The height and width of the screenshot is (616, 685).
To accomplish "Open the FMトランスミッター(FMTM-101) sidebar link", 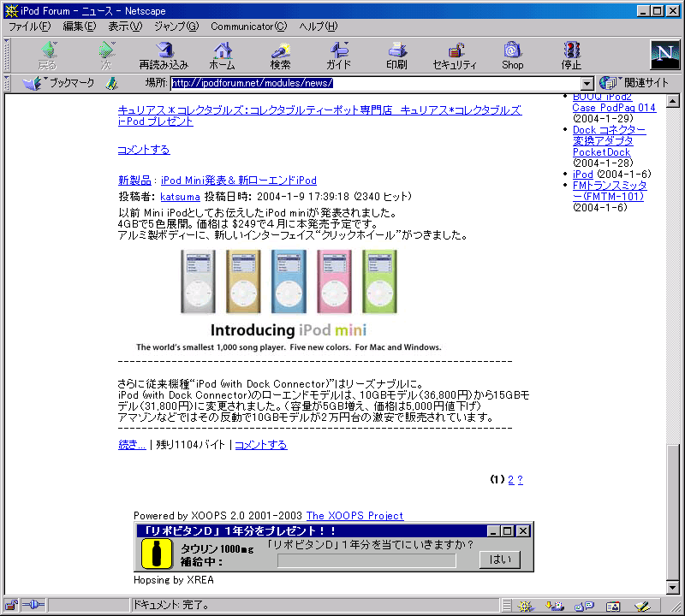I will tap(610, 191).
